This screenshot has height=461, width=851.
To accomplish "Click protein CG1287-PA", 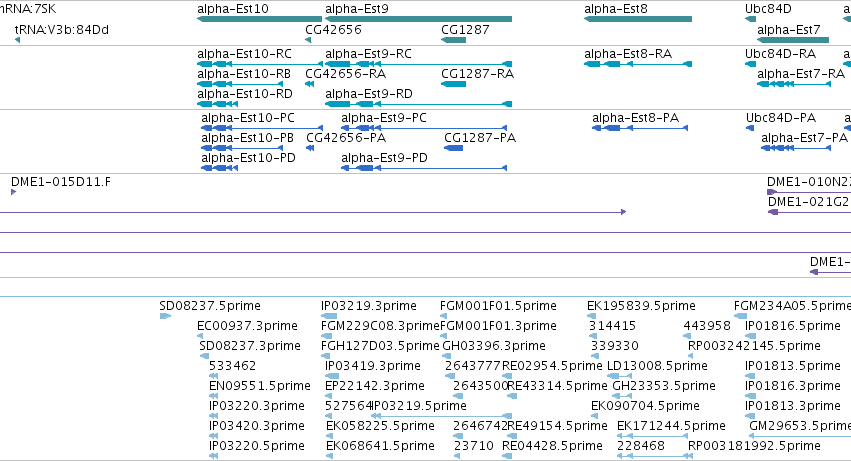I will point(480,138).
